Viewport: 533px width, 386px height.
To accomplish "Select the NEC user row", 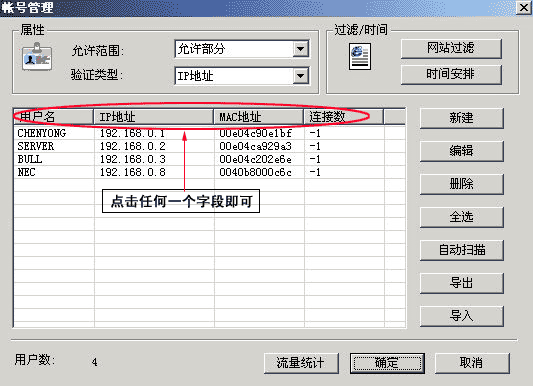I will click(x=209, y=172).
